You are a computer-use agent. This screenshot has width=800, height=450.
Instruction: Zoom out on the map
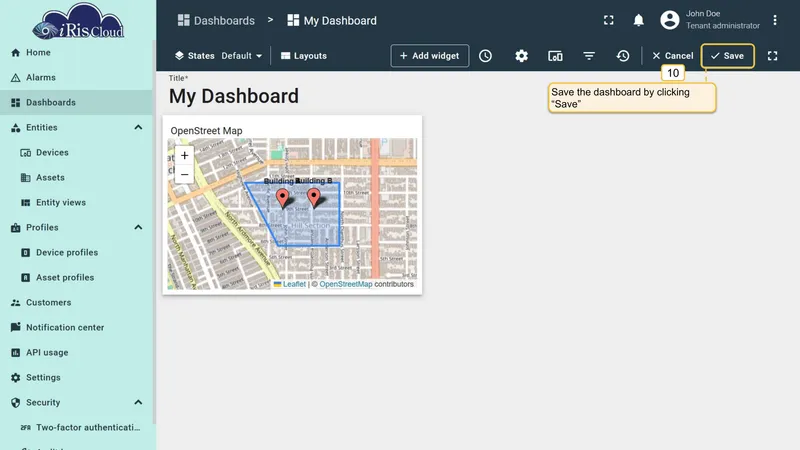tap(184, 174)
